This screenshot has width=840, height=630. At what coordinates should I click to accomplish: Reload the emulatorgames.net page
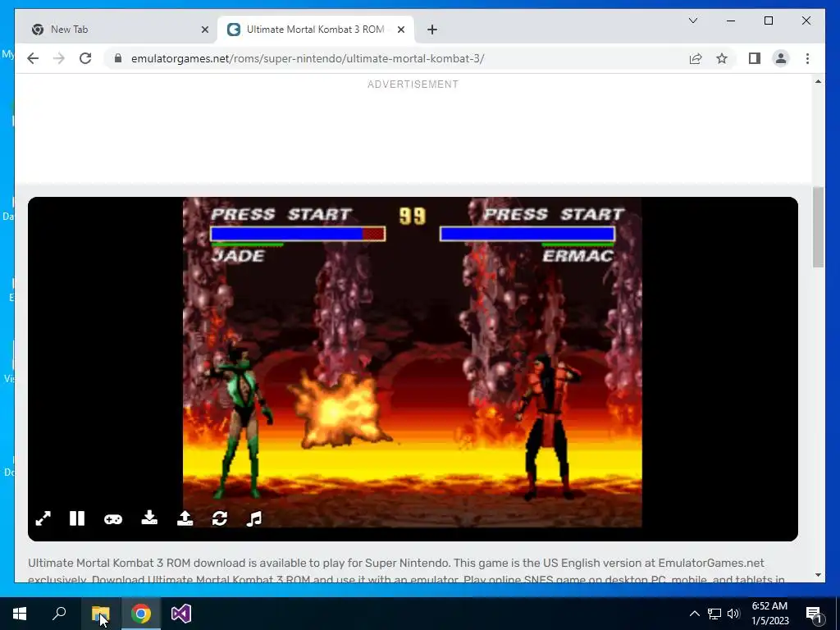click(85, 58)
